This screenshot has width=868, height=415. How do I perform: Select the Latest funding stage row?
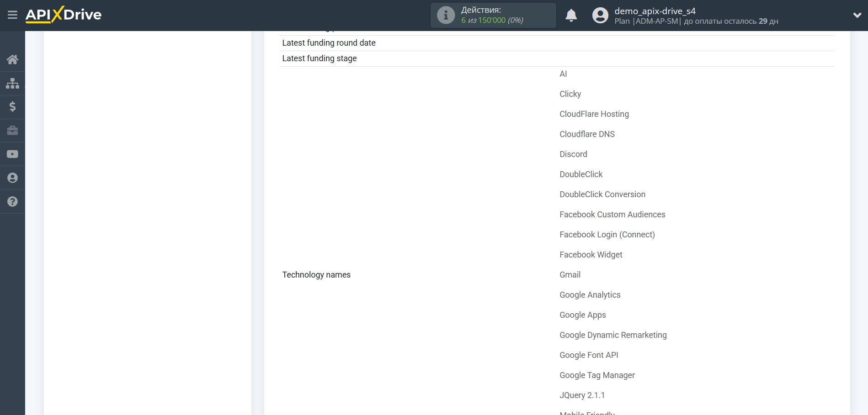click(319, 58)
